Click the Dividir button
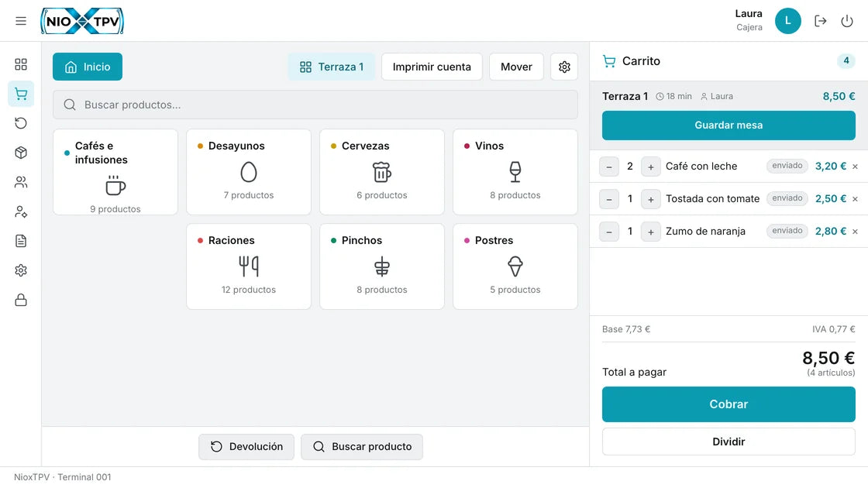 coord(728,442)
